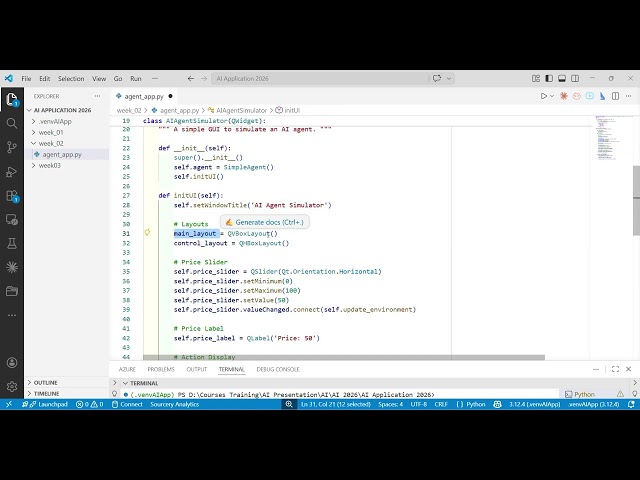
Task: Open notifications bell in status bar
Action: pyautogui.click(x=631, y=404)
